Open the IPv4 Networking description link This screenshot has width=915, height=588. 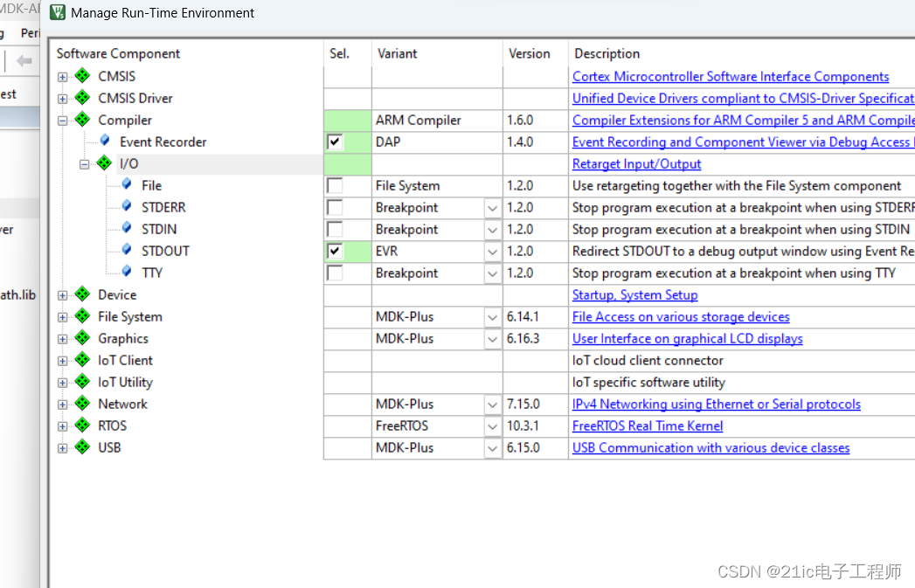click(717, 405)
